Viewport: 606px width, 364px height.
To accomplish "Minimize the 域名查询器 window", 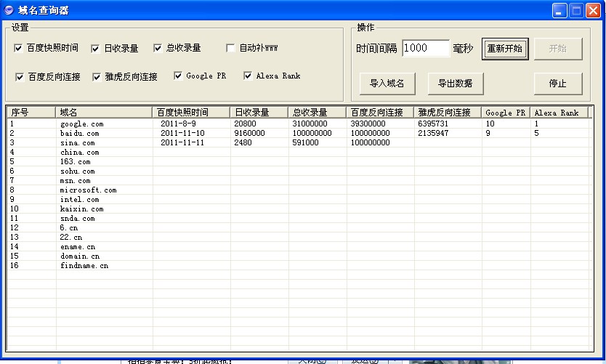I will pyautogui.click(x=559, y=10).
